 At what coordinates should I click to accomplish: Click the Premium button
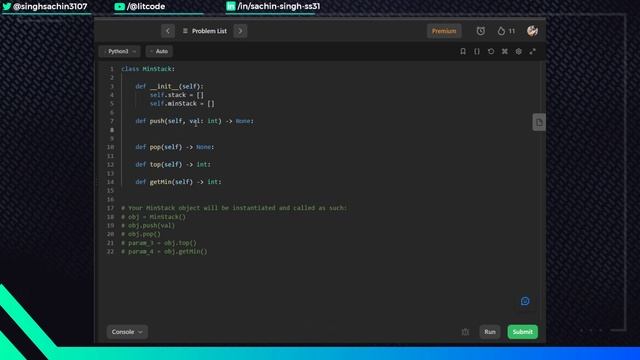[x=444, y=31]
